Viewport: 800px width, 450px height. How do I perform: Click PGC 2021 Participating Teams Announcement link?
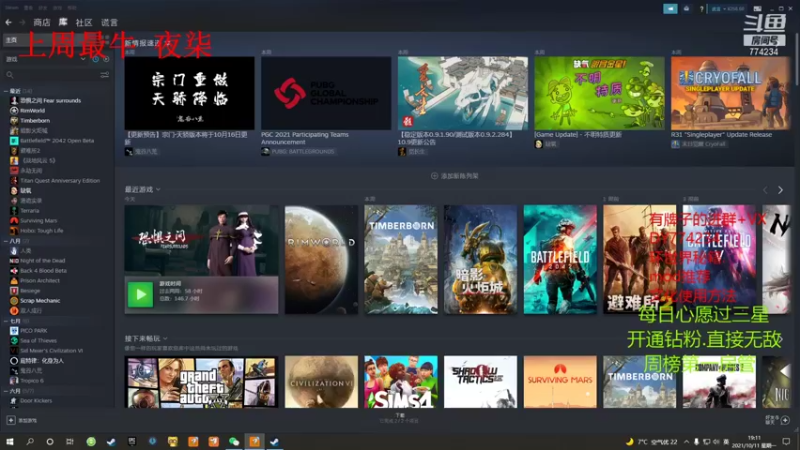pyautogui.click(x=305, y=138)
